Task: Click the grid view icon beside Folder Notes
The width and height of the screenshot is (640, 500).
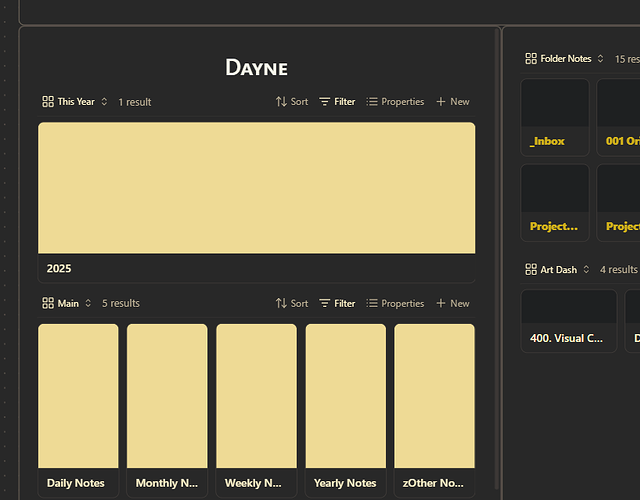Action: pos(531,58)
